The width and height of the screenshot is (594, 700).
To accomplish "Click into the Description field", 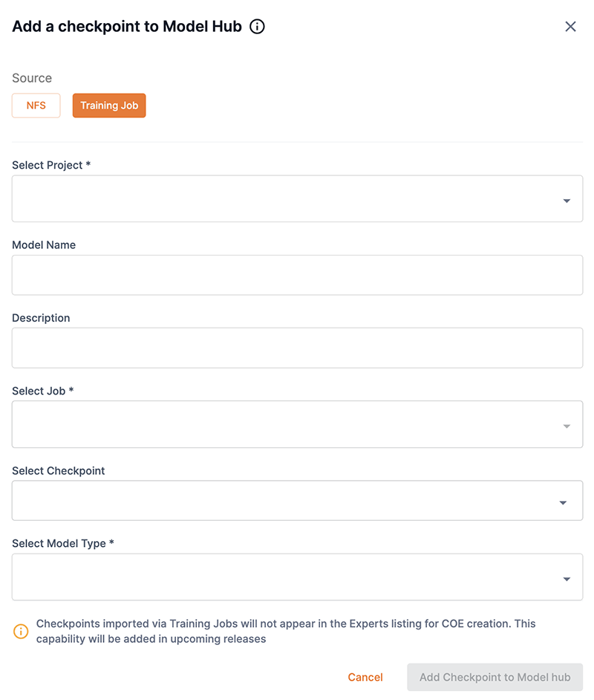I will tap(297, 348).
